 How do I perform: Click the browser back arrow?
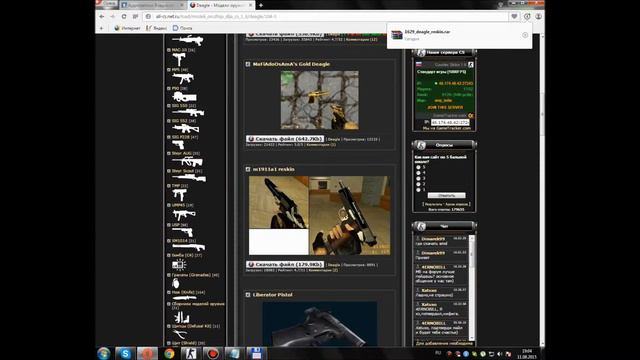click(102, 16)
